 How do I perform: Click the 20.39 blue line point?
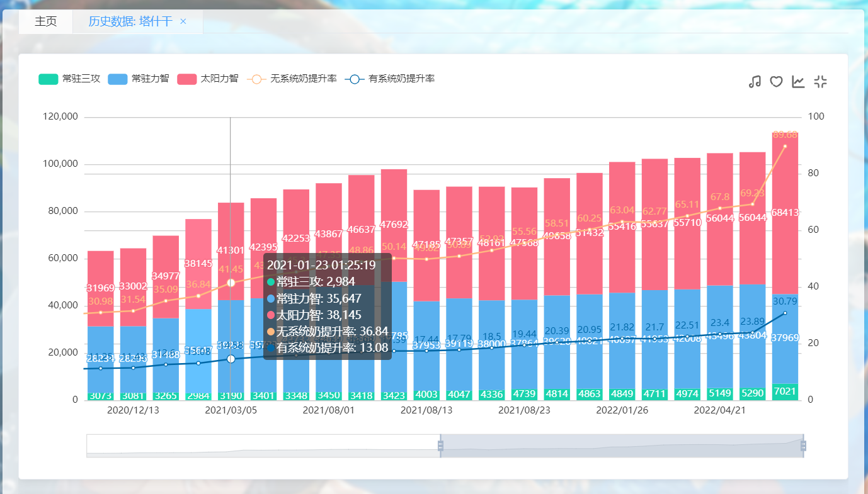click(557, 342)
